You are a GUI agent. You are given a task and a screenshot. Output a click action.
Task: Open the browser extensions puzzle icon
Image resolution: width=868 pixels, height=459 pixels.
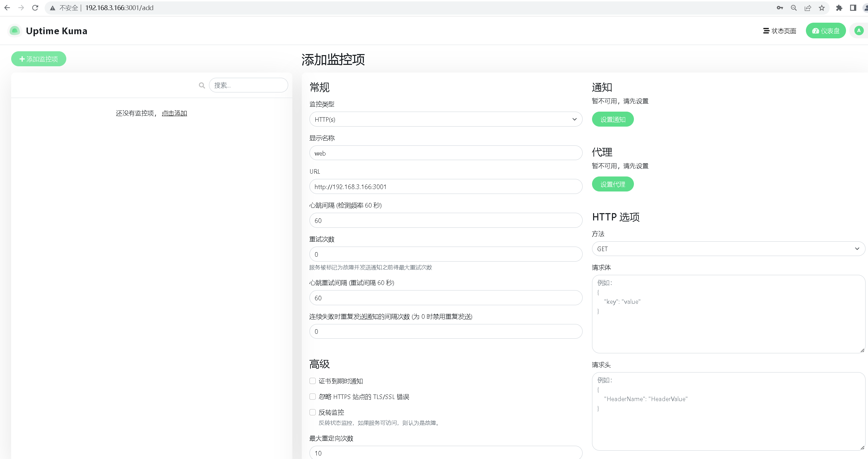pos(839,8)
